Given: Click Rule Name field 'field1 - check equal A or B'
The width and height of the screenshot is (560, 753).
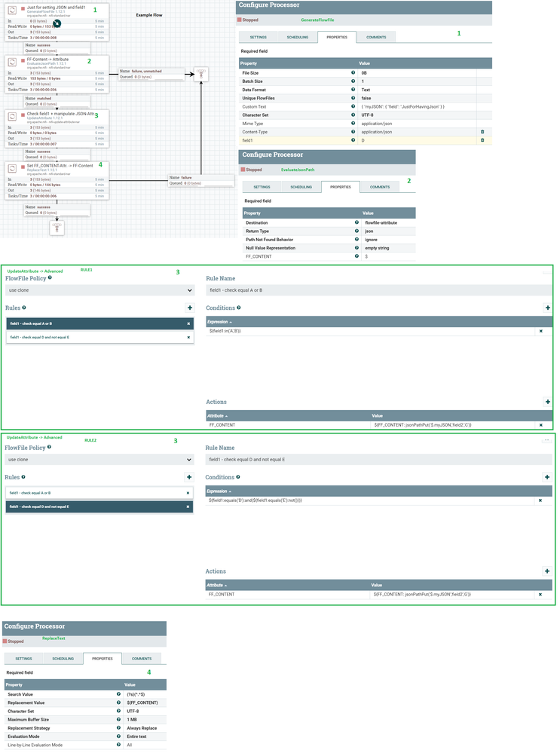Looking at the screenshot, I should 379,290.
